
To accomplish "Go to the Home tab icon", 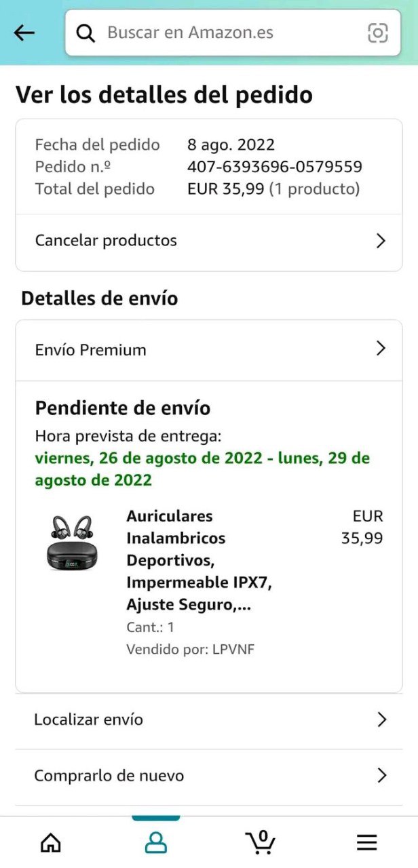I will (51, 843).
